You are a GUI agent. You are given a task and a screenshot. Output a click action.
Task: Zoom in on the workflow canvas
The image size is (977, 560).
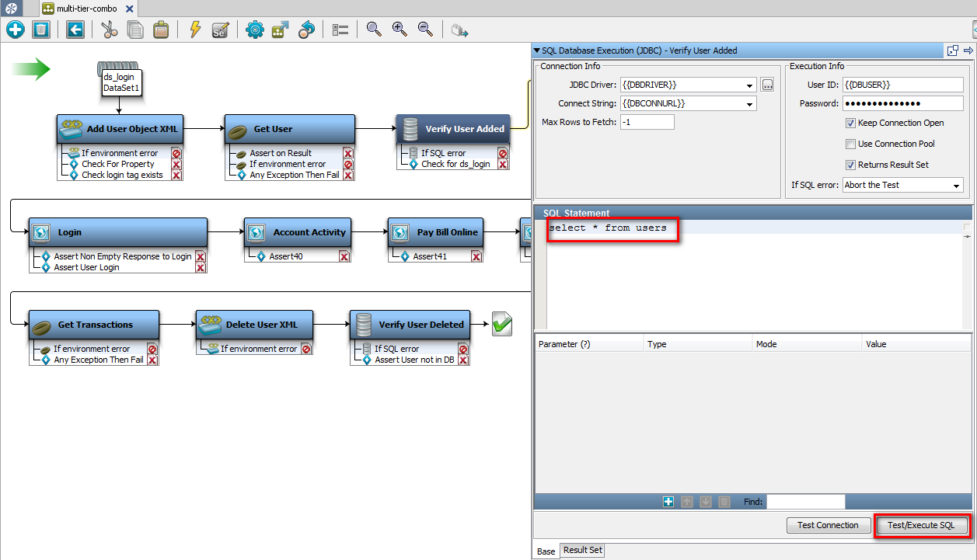(x=399, y=30)
